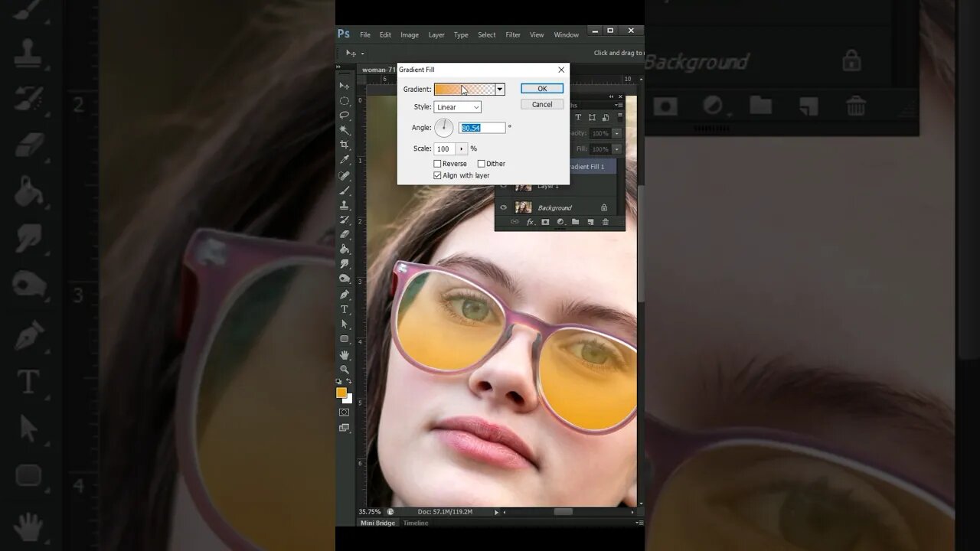Screen dimensions: 980x551
Task: Click the Delete layer trash icon
Action: point(606,222)
